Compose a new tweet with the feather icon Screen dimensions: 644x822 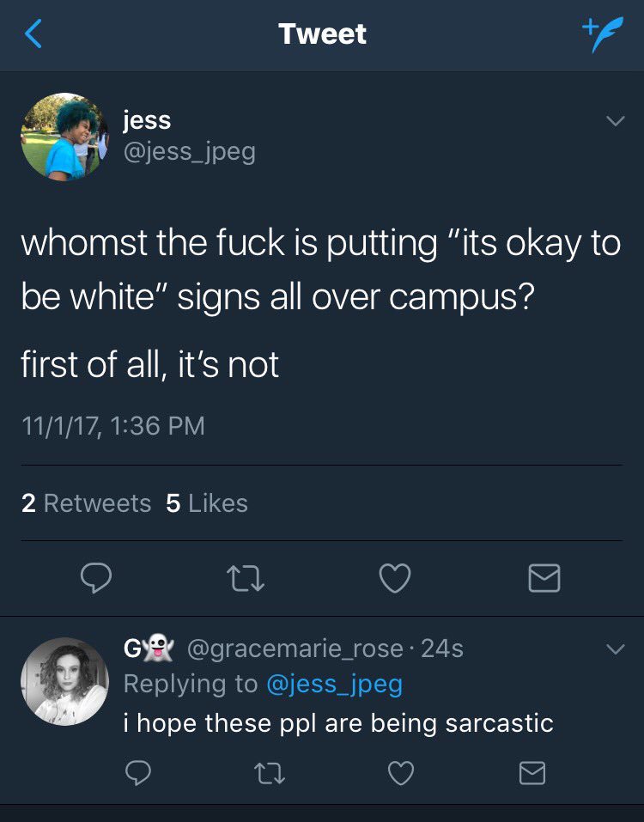pyautogui.click(x=600, y=36)
